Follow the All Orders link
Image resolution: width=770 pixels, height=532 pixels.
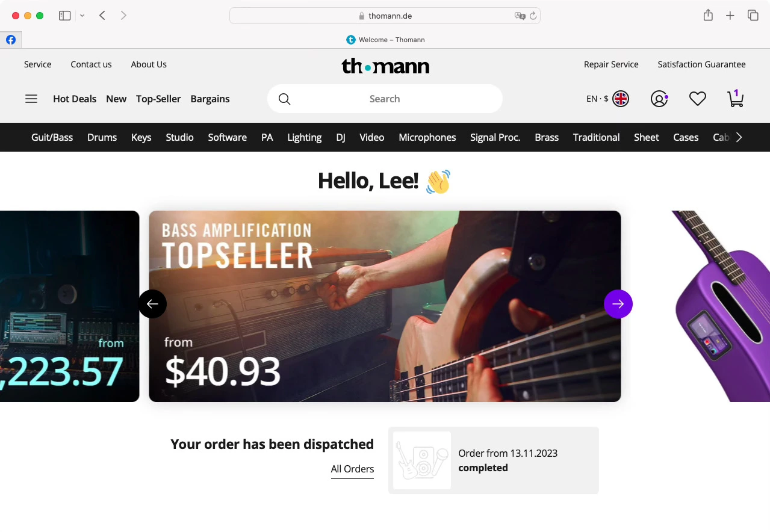tap(352, 469)
